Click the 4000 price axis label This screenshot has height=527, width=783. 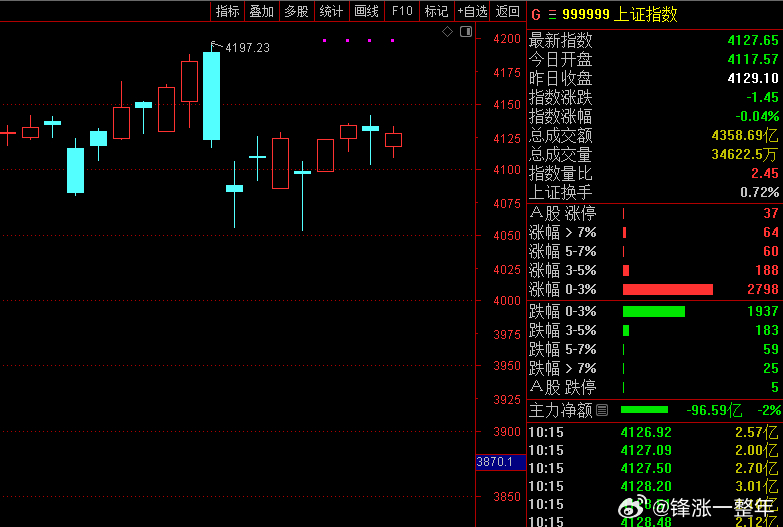pos(507,301)
